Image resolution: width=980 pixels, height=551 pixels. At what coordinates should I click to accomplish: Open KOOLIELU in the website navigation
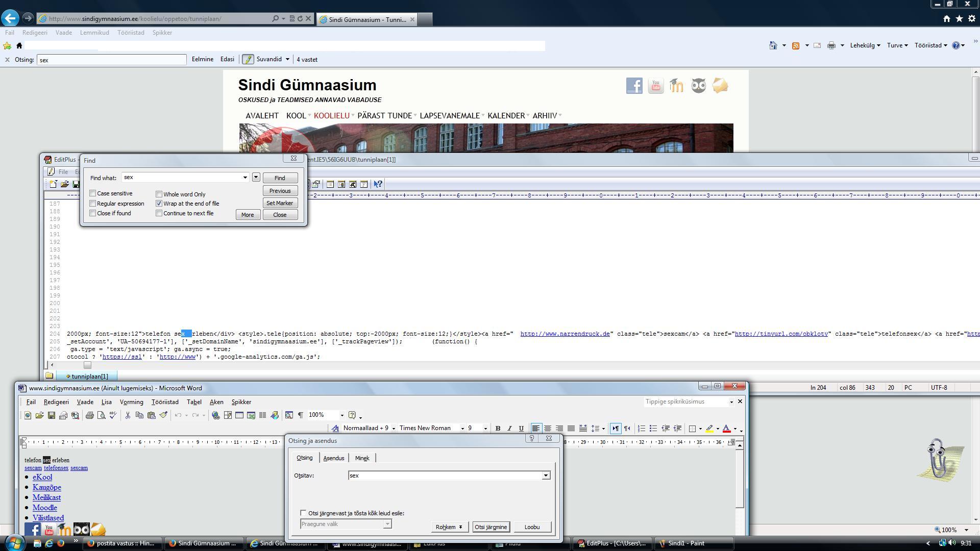(x=332, y=116)
